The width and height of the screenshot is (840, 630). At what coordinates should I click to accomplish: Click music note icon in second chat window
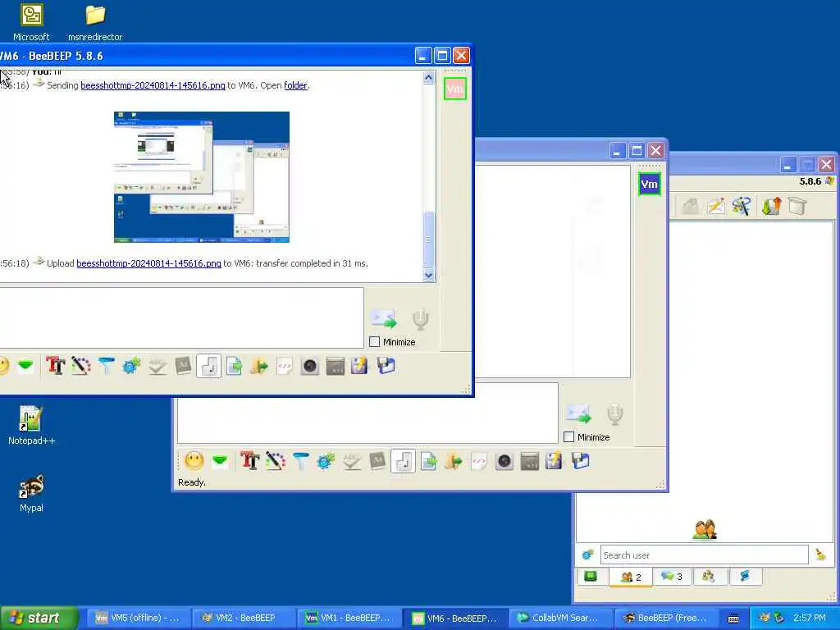(403, 461)
